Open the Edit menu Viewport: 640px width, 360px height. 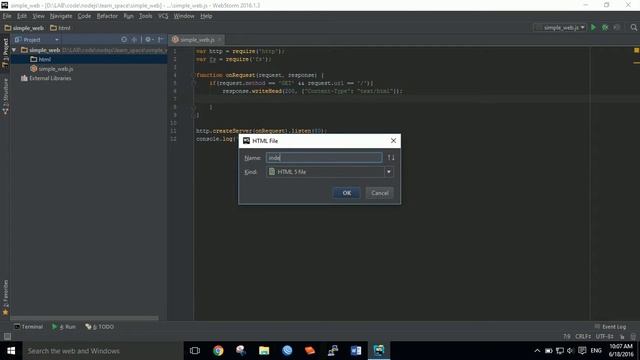point(22,16)
